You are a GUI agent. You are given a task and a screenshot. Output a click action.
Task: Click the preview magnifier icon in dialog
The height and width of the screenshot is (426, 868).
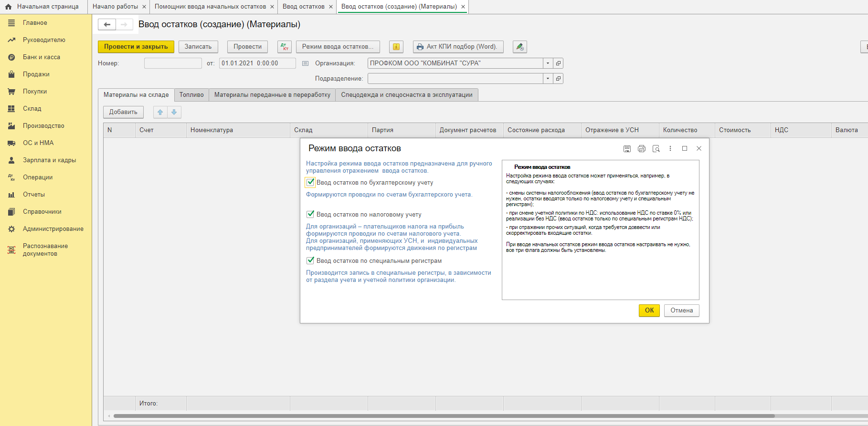[x=656, y=149]
